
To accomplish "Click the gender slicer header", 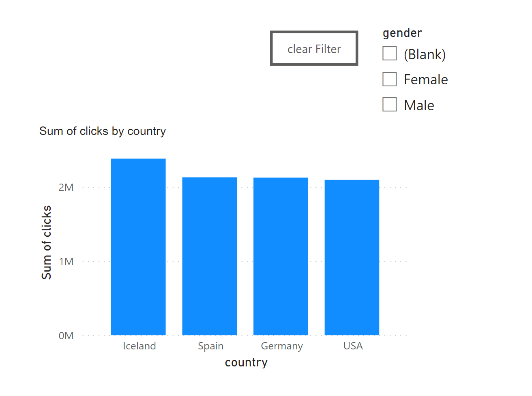I will point(402,33).
